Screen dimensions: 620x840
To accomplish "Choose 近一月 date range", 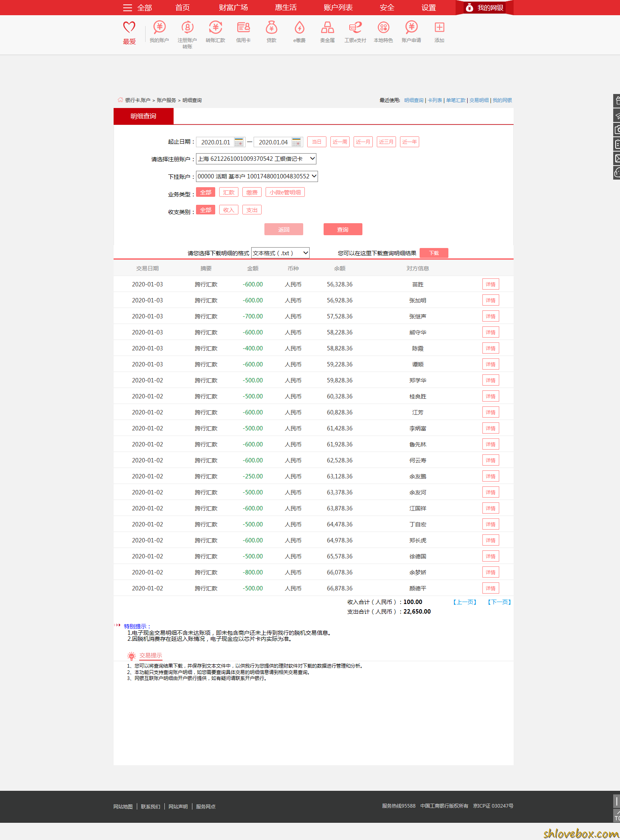I will [363, 142].
